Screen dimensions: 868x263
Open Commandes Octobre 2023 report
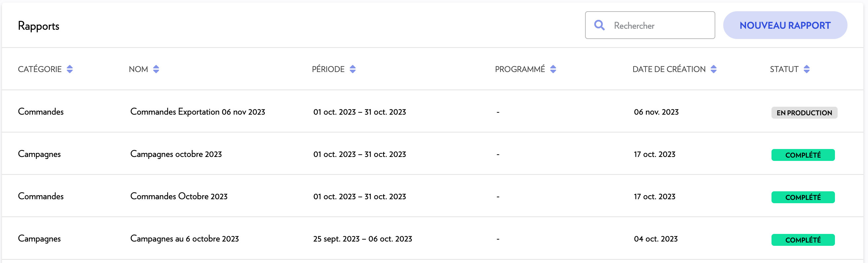[x=178, y=196]
